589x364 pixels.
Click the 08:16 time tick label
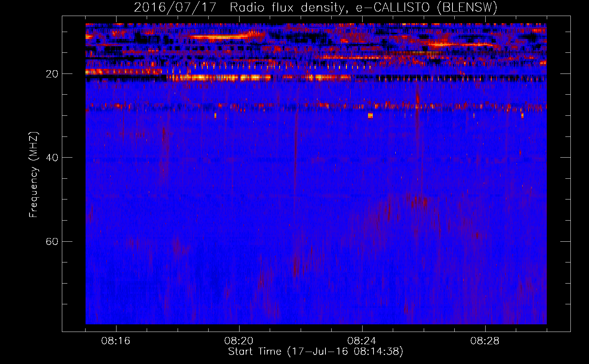point(116,341)
